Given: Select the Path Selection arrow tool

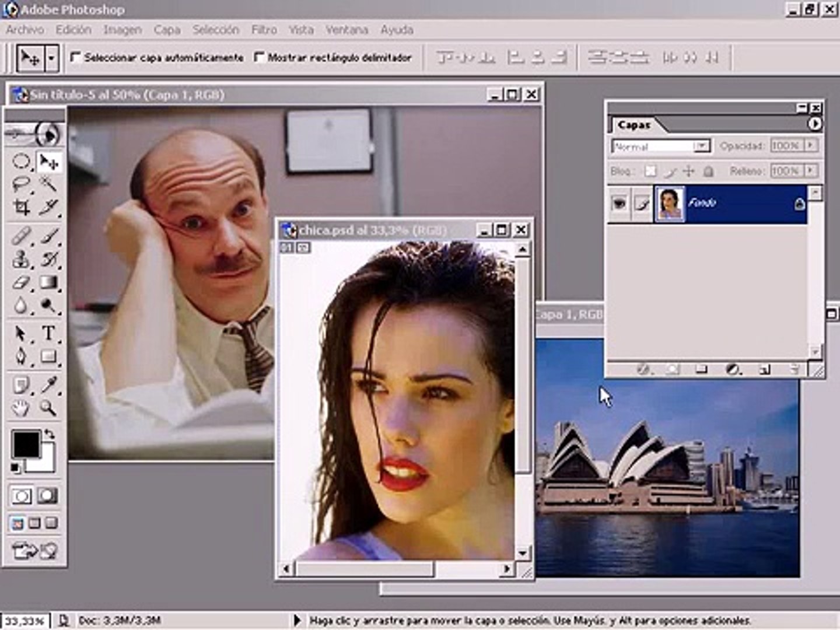Looking at the screenshot, I should pyautogui.click(x=21, y=333).
